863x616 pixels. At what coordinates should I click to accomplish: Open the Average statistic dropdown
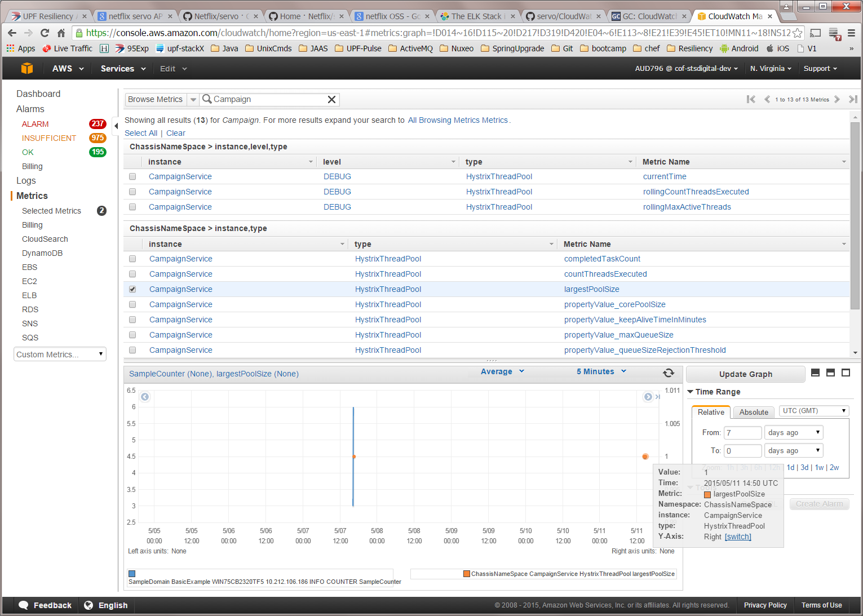[x=502, y=372]
